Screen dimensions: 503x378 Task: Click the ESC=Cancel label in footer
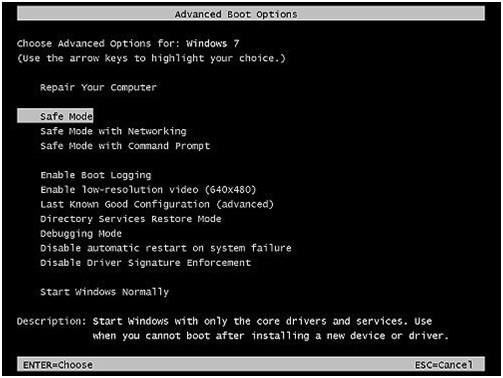pos(444,365)
